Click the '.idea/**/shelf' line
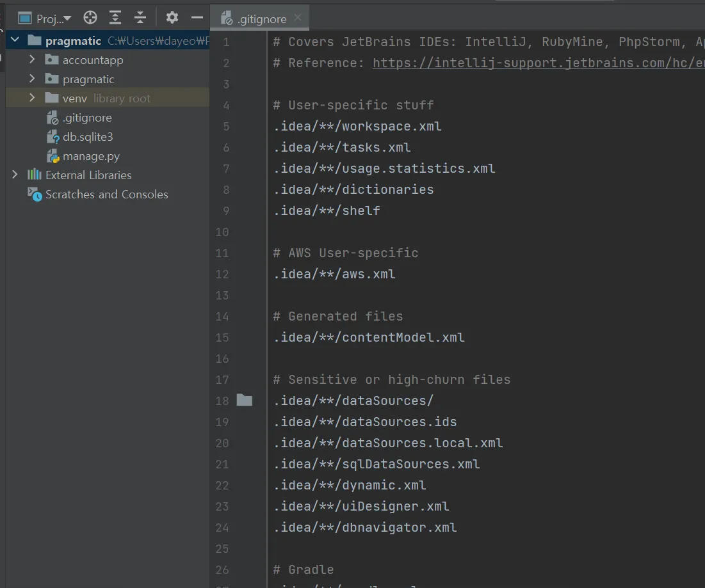This screenshot has height=588, width=705. click(x=327, y=211)
